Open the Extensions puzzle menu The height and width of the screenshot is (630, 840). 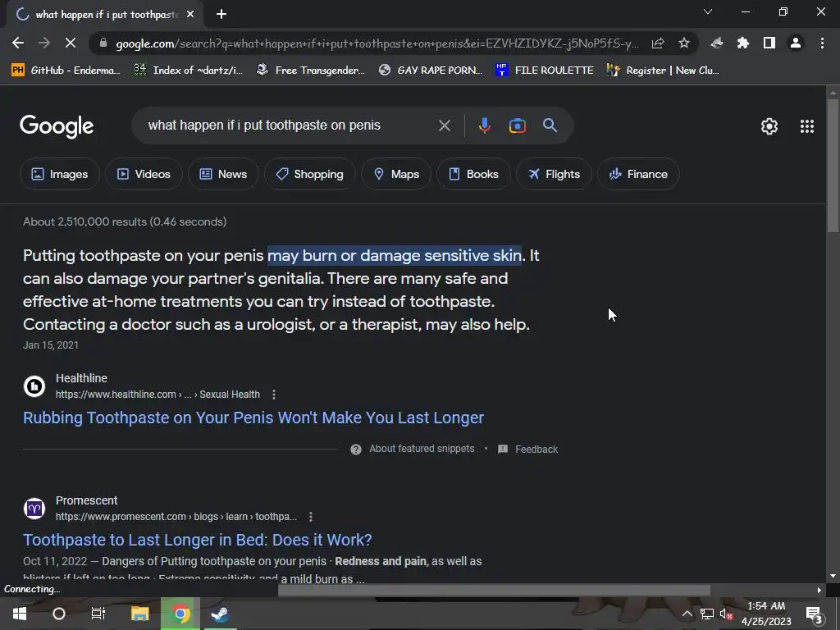743,43
